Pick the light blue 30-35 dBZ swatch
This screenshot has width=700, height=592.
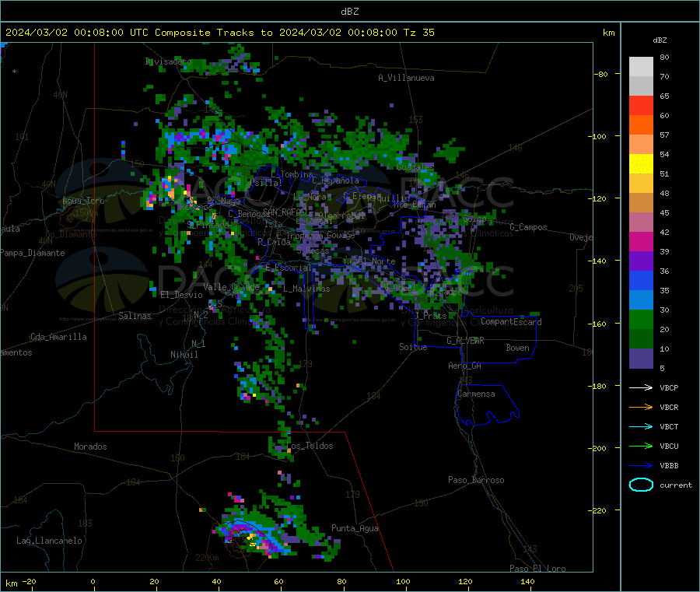click(x=641, y=300)
